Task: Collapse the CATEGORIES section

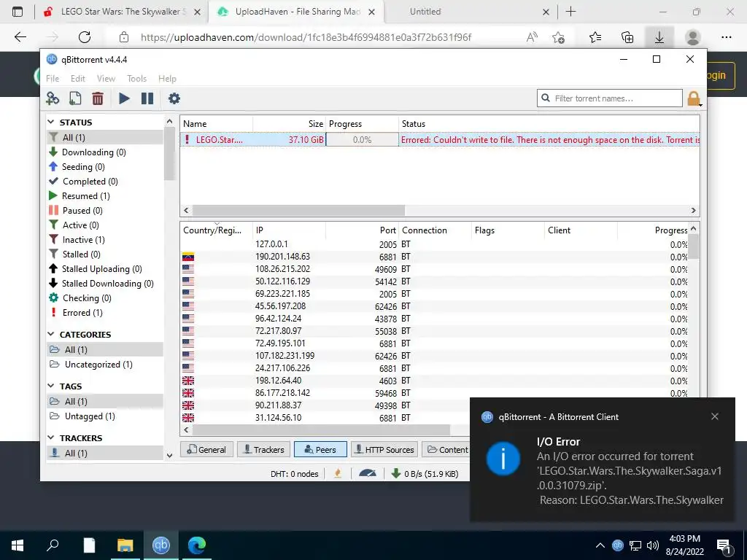Action: (x=51, y=334)
